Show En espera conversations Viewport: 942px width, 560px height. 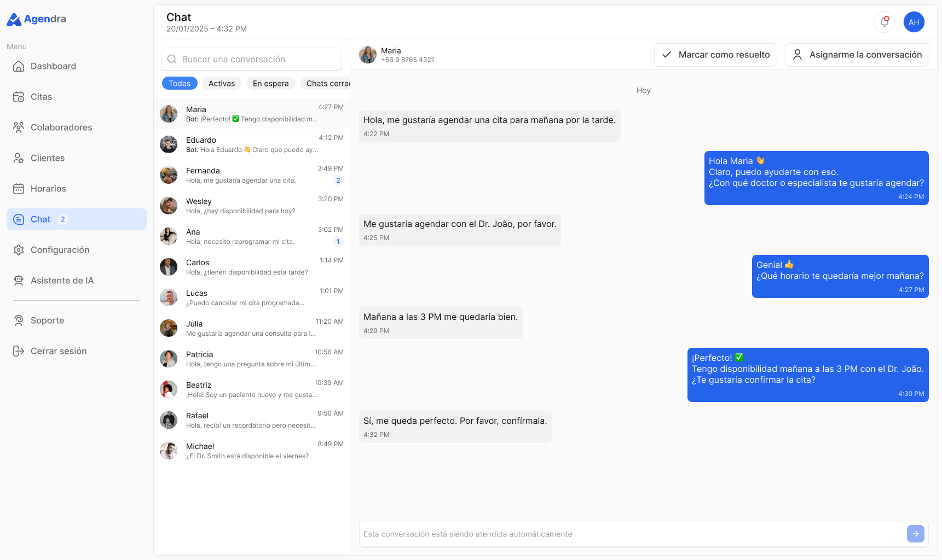click(271, 83)
